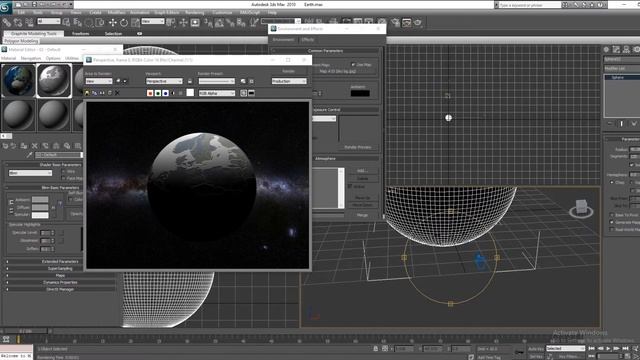
Task: Toggle Active checkbox in Atmosphere section
Action: pos(350,187)
